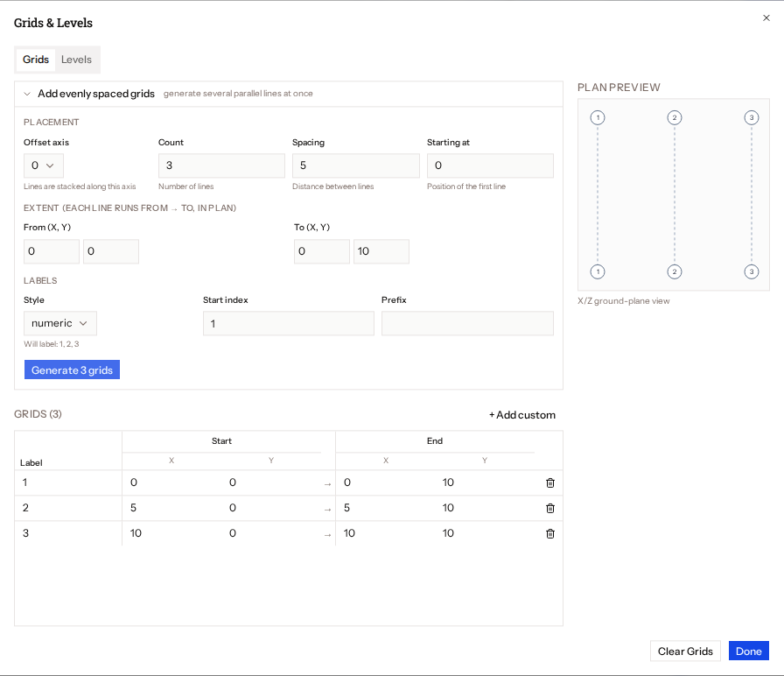The height and width of the screenshot is (676, 784).
Task: Click Start X value 5 in row 2
Action: (134, 508)
